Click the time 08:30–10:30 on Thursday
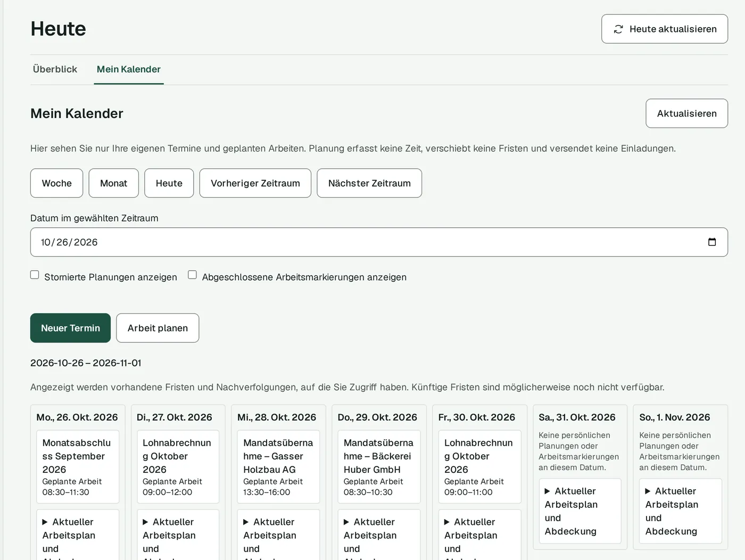This screenshot has width=745, height=560. tap(368, 492)
